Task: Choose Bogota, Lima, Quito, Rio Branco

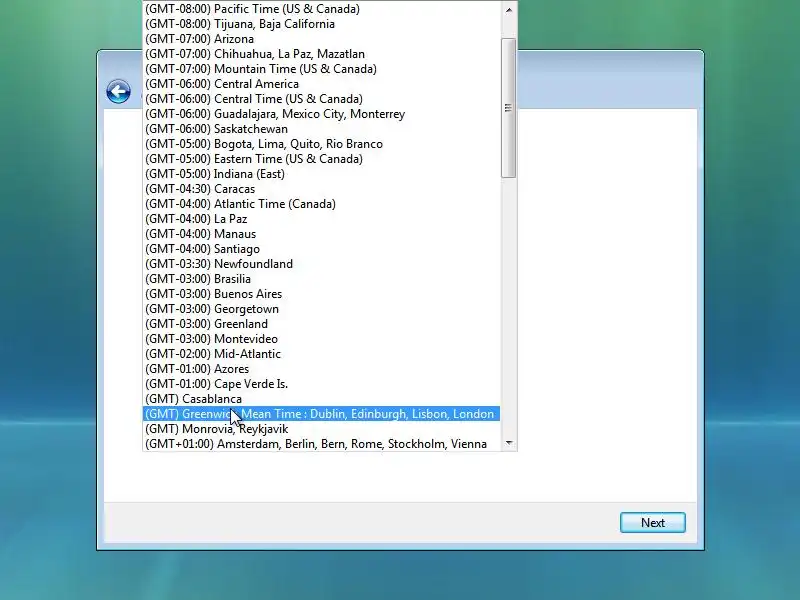Action: tap(321, 144)
